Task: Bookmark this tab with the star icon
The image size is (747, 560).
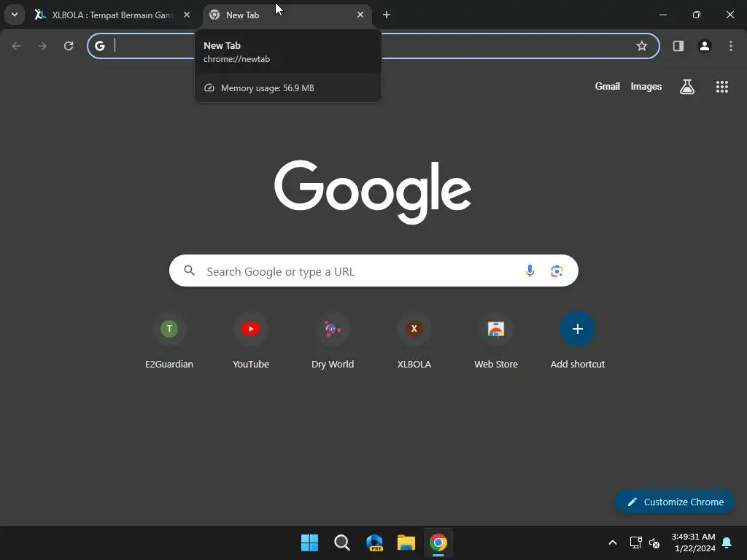Action: [x=642, y=46]
